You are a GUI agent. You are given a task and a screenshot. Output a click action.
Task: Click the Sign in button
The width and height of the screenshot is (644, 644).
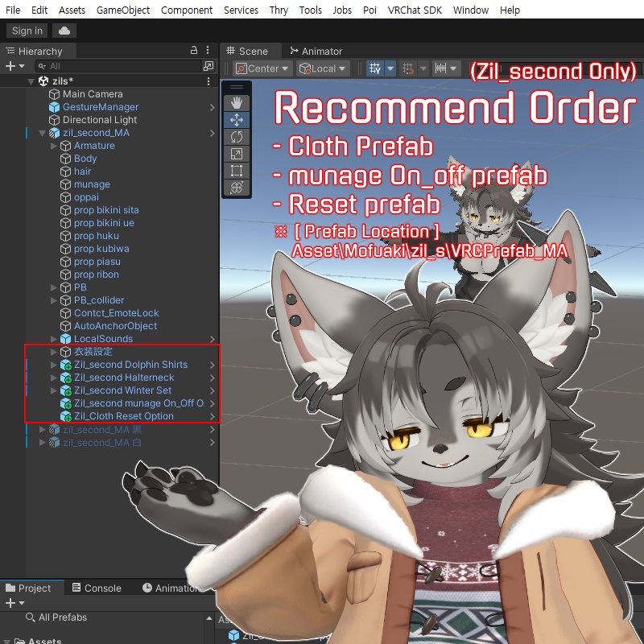(x=27, y=31)
